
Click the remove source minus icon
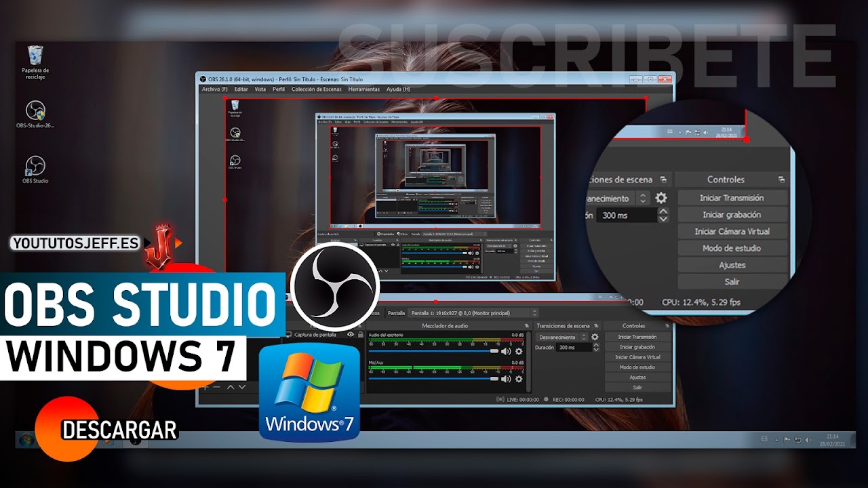click(x=217, y=386)
